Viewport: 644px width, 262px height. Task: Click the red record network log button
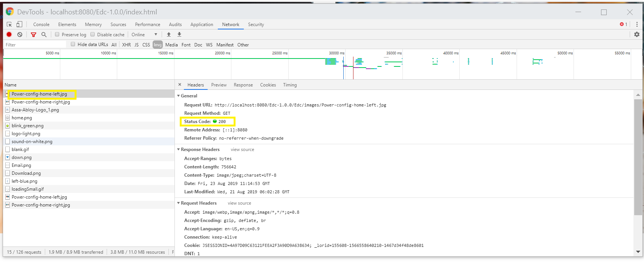[x=9, y=34]
